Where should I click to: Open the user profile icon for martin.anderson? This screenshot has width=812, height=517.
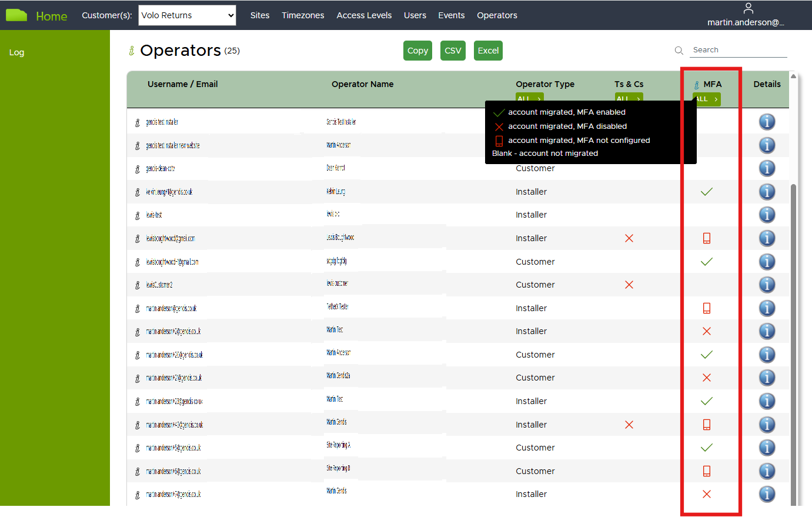pos(748,8)
